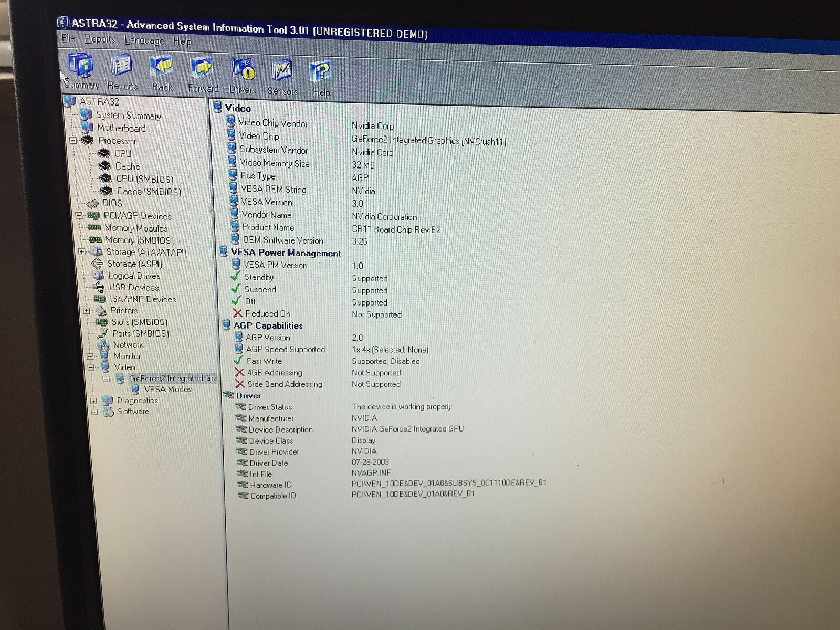Click the Help question mark toolbar icon
The width and height of the screenshot is (840, 630).
click(x=321, y=73)
